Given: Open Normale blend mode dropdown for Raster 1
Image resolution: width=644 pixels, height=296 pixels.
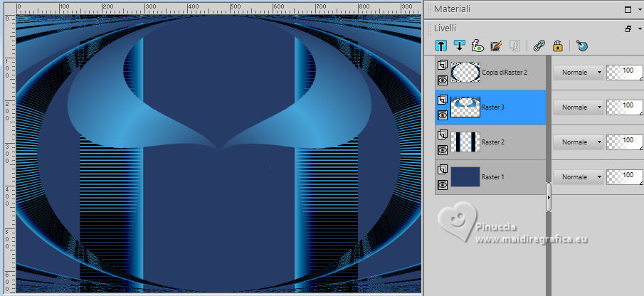Looking at the screenshot, I should pyautogui.click(x=579, y=177).
